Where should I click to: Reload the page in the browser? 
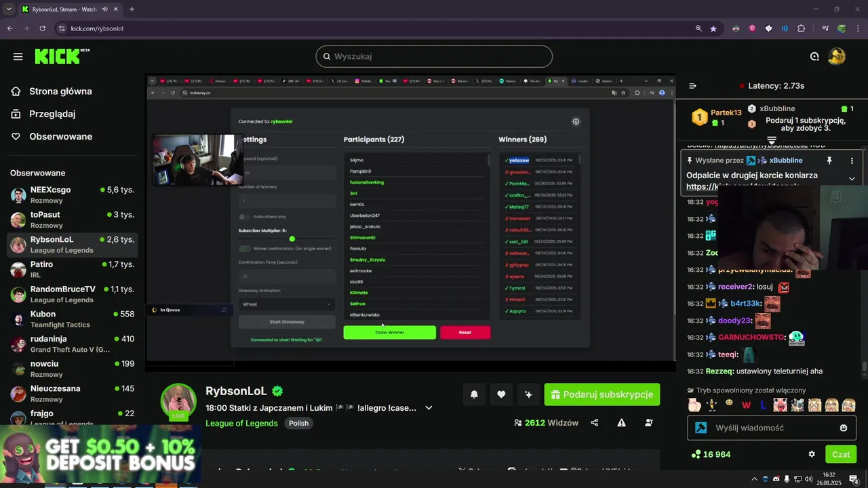pyautogui.click(x=42, y=28)
